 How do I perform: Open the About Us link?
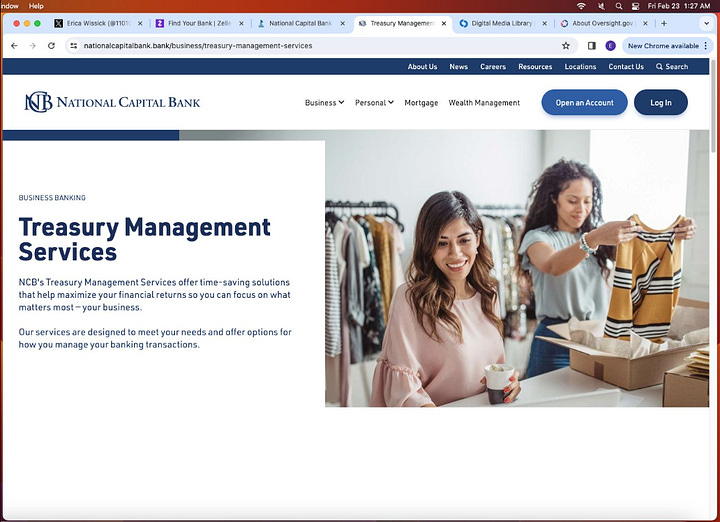point(422,67)
